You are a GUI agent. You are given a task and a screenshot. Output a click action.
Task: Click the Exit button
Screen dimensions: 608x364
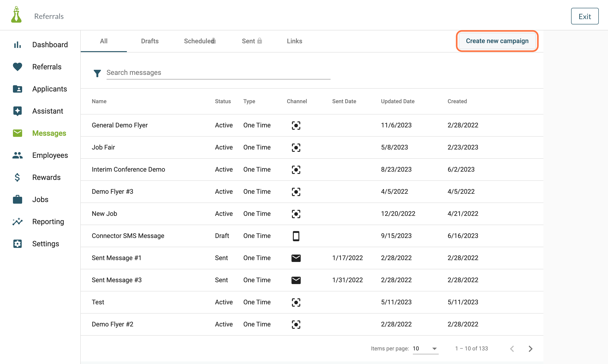(x=585, y=16)
